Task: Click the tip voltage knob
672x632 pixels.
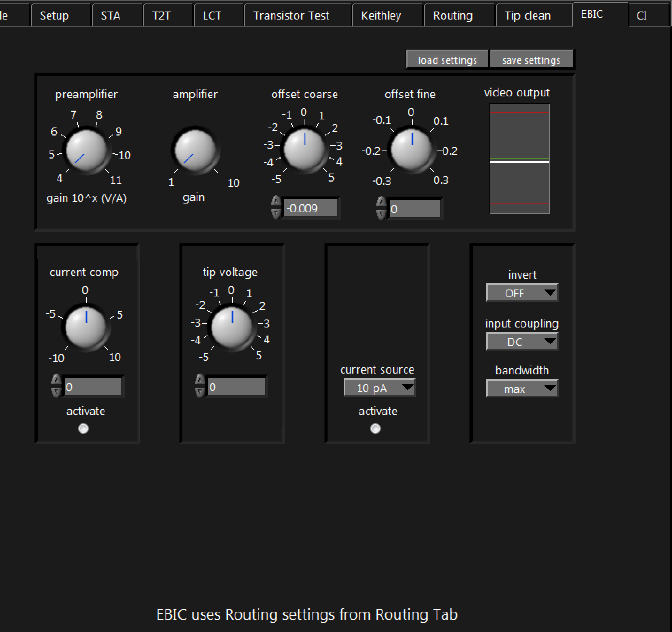Action: pos(232,327)
